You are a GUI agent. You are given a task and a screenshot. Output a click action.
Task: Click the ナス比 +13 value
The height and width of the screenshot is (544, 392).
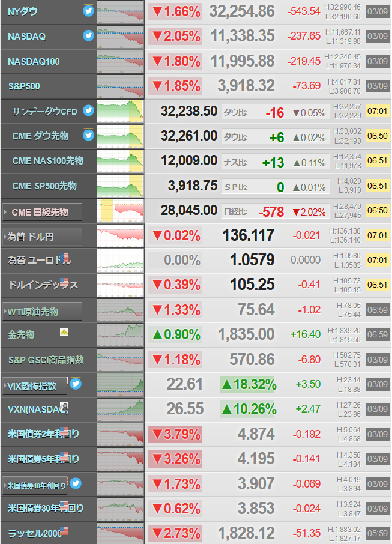coord(273,162)
